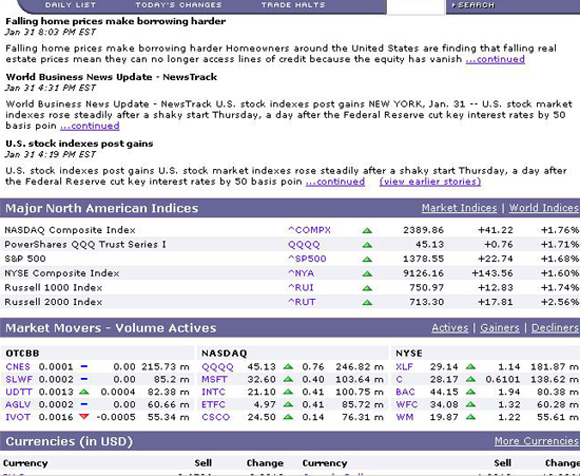580x476 pixels.
Task: Click green up arrow for QQQQ in NASDAQ movers
Action: click(288, 367)
